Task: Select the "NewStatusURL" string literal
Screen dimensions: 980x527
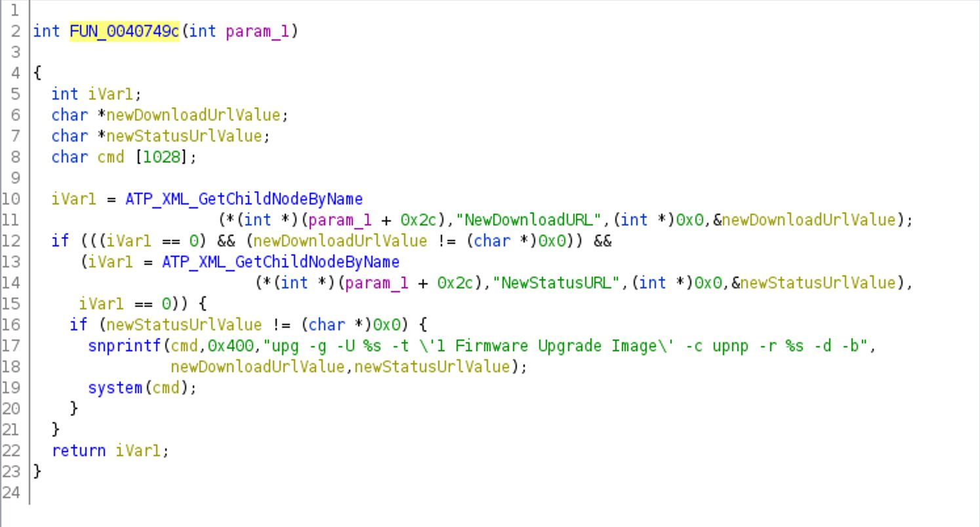Action: click(x=557, y=283)
